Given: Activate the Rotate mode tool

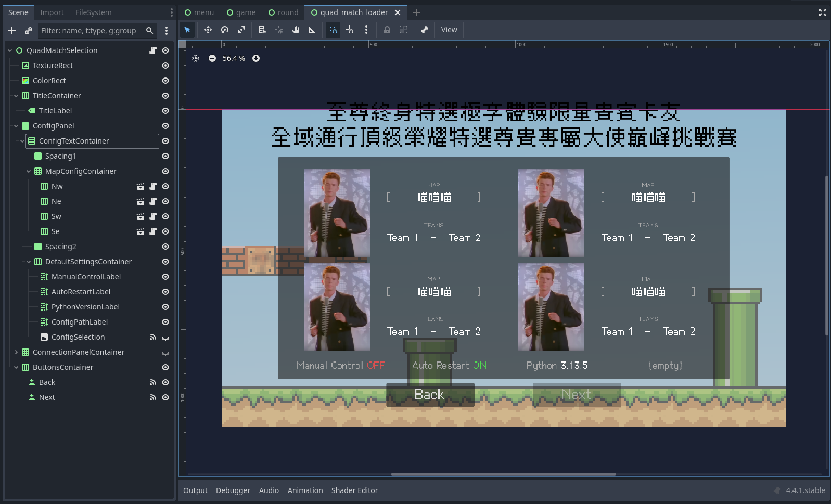Looking at the screenshot, I should (x=225, y=30).
